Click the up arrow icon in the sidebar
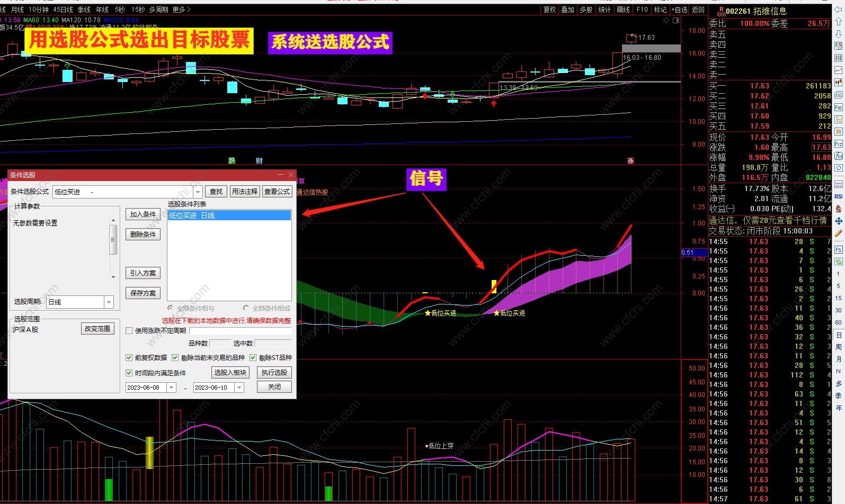Image resolution: width=845 pixels, height=504 pixels. click(839, 21)
